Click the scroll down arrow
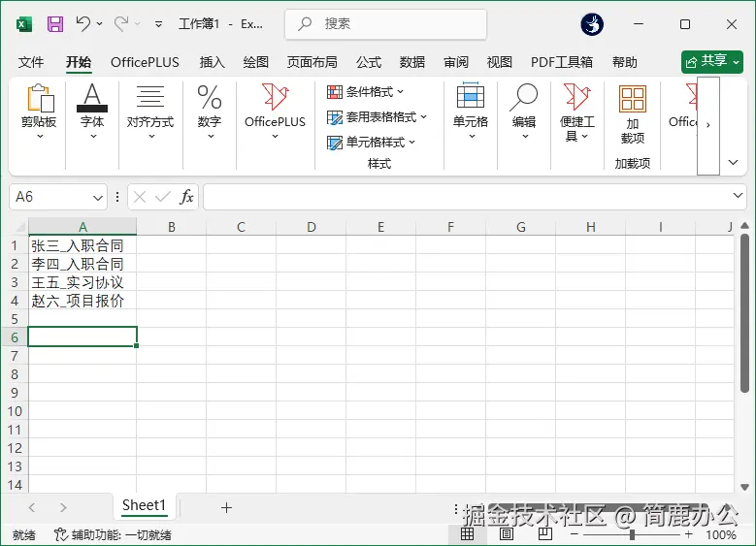 point(745,487)
